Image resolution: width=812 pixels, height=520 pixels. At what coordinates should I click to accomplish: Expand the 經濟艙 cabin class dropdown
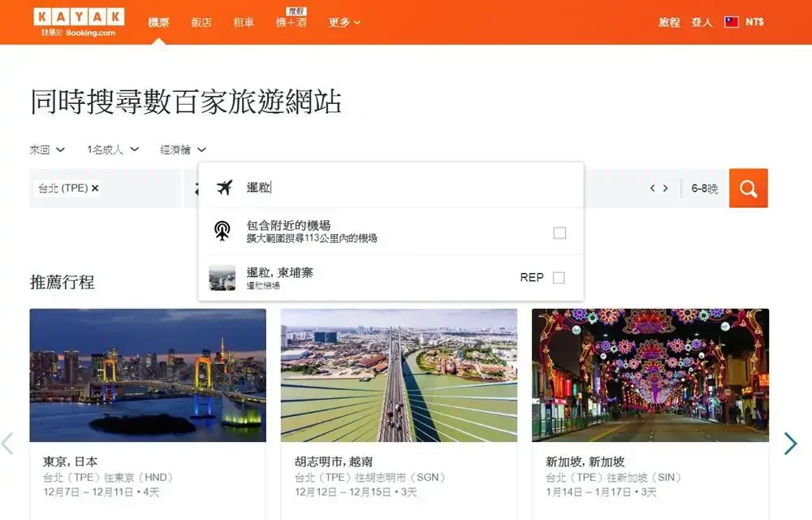(x=183, y=149)
